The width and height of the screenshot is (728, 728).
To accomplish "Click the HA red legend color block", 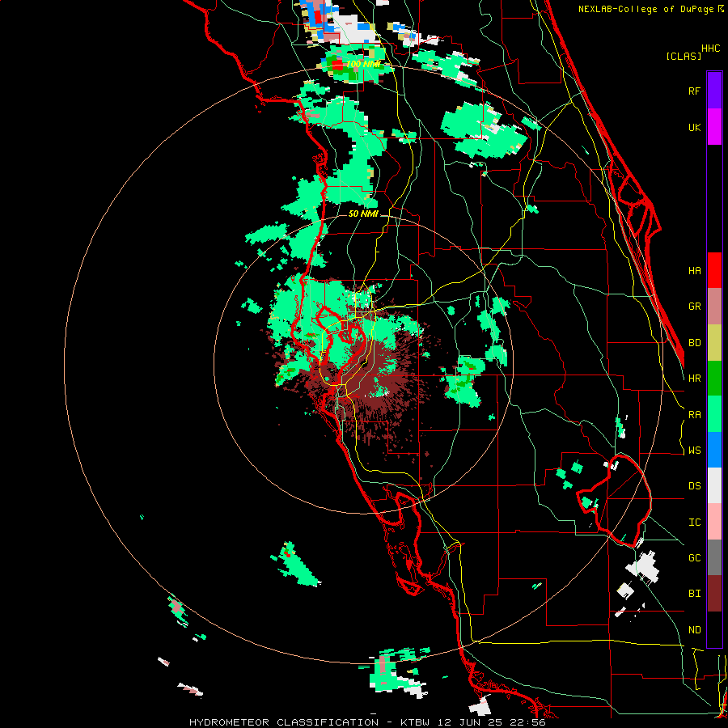I will (714, 270).
